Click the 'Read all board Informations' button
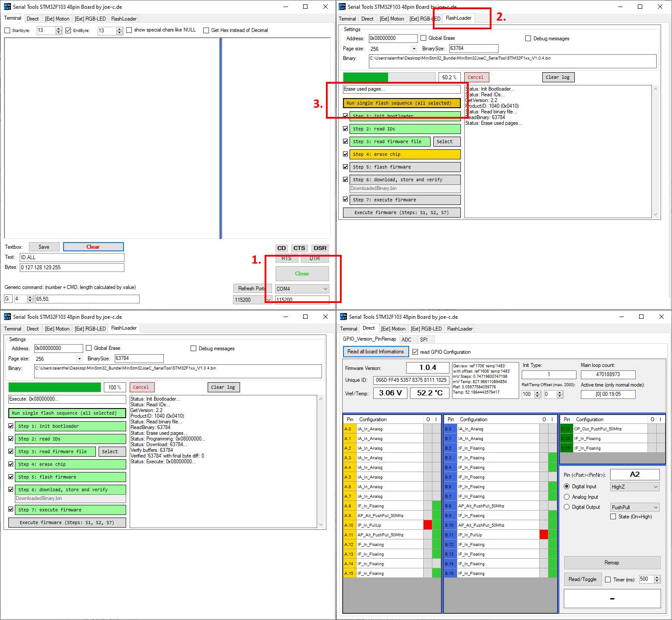Screen dimensions: 672x620 click(375, 352)
